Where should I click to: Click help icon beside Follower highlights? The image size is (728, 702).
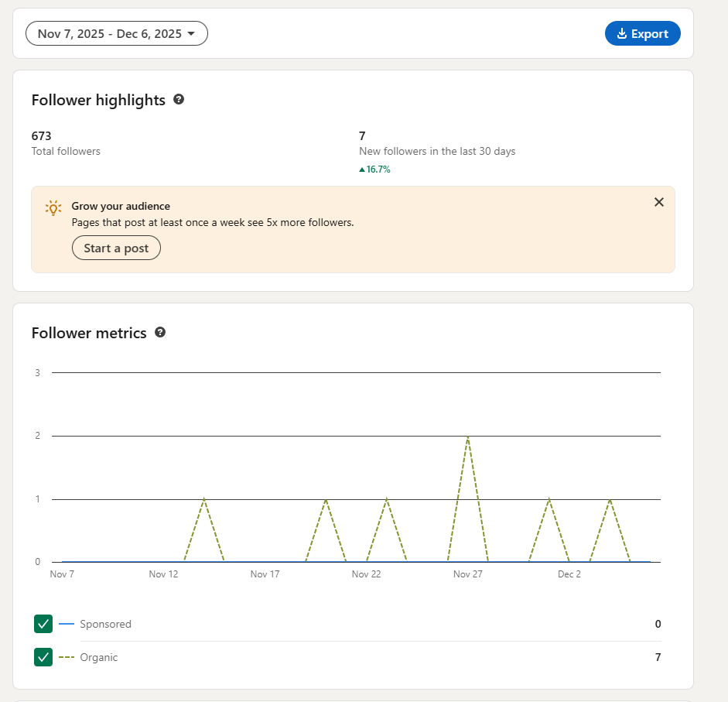coord(179,99)
